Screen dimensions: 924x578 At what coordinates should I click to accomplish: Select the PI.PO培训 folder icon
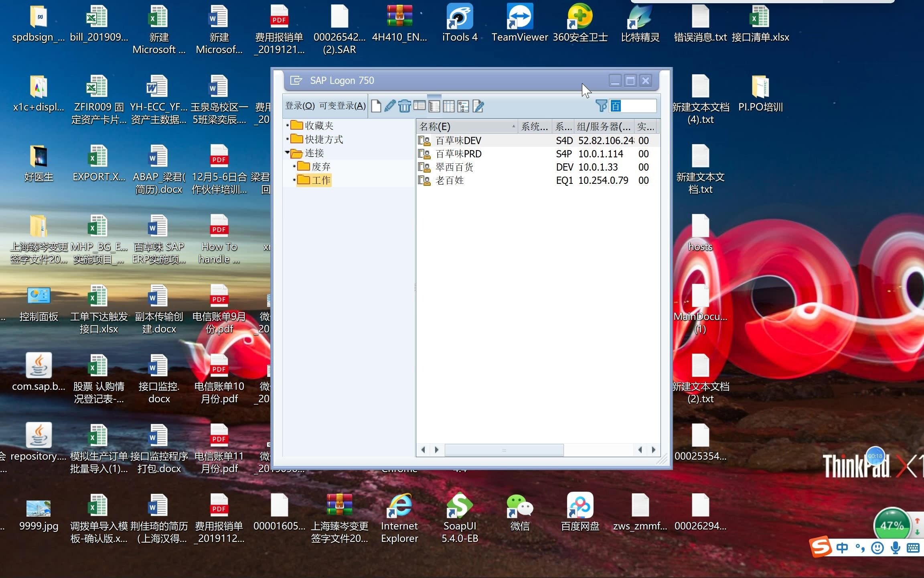(760, 93)
